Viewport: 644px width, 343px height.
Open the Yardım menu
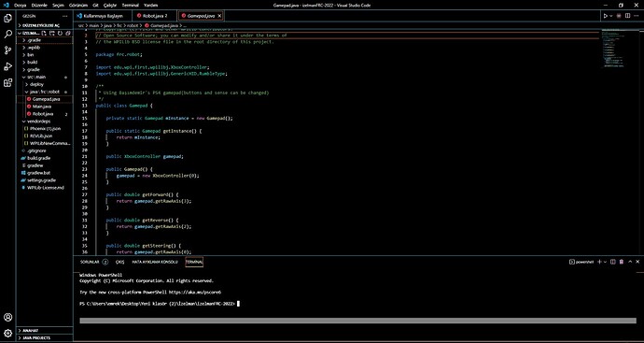point(151,5)
